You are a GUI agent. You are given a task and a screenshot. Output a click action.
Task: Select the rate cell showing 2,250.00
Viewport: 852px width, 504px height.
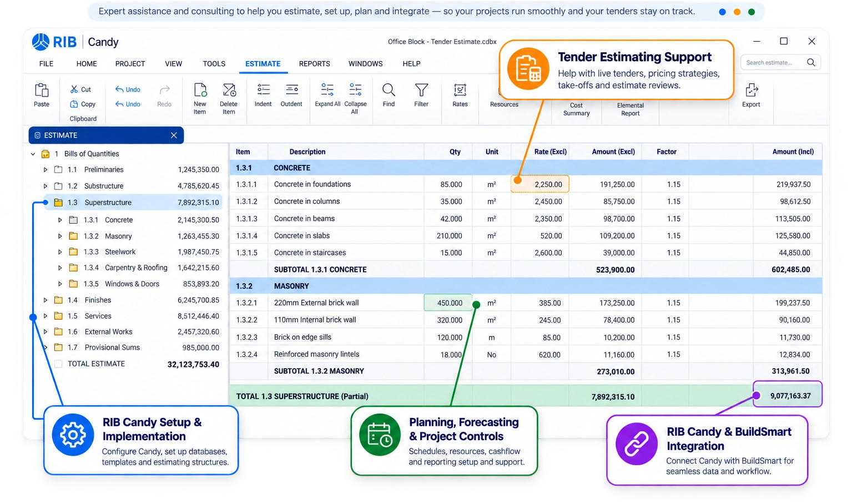coord(540,184)
